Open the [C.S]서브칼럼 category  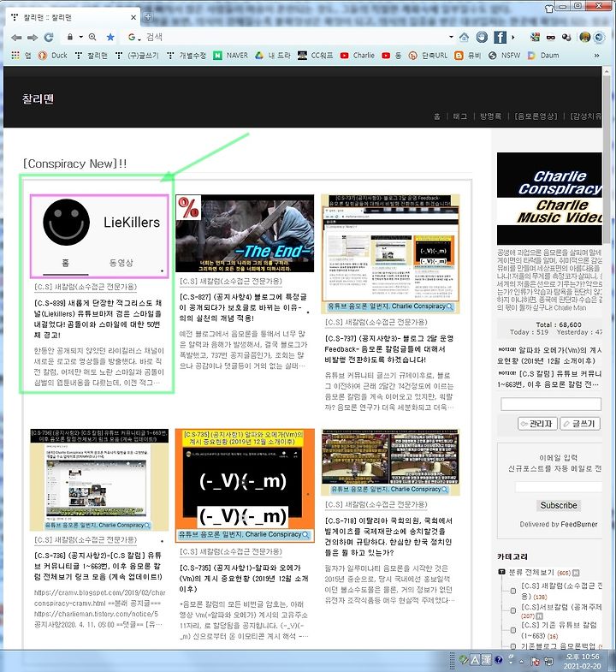point(561,607)
